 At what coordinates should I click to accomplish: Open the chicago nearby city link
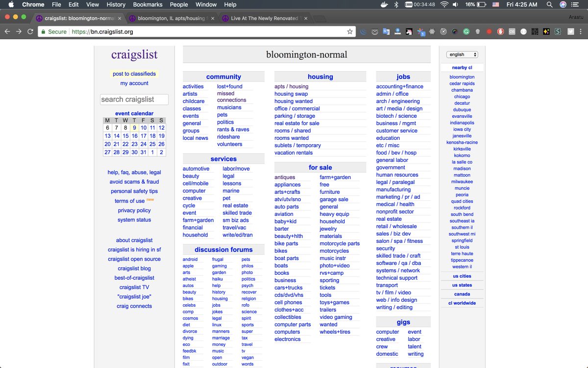[x=462, y=97]
